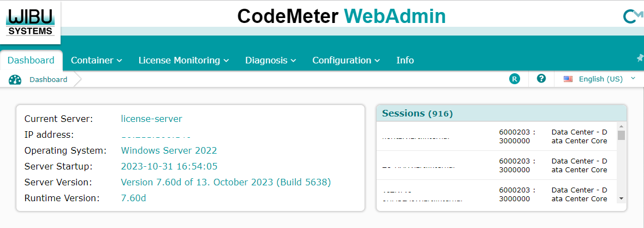Click the Server Version 7.60d link
Screen dimensions: 644x228
pyautogui.click(x=225, y=182)
